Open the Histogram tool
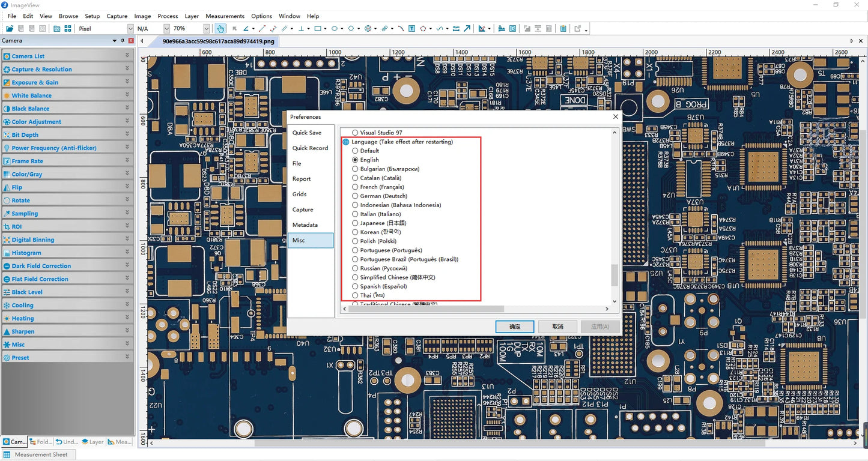868x461 pixels. click(501, 28)
